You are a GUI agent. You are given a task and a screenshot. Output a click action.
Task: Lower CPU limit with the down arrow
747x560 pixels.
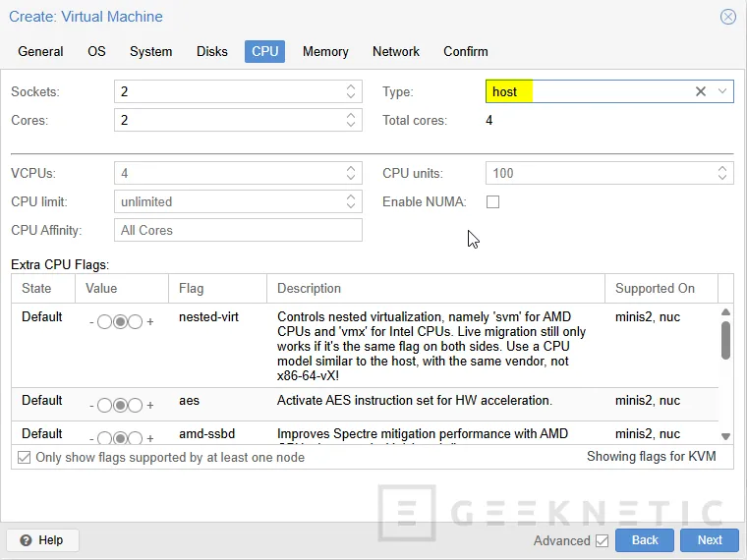(351, 206)
